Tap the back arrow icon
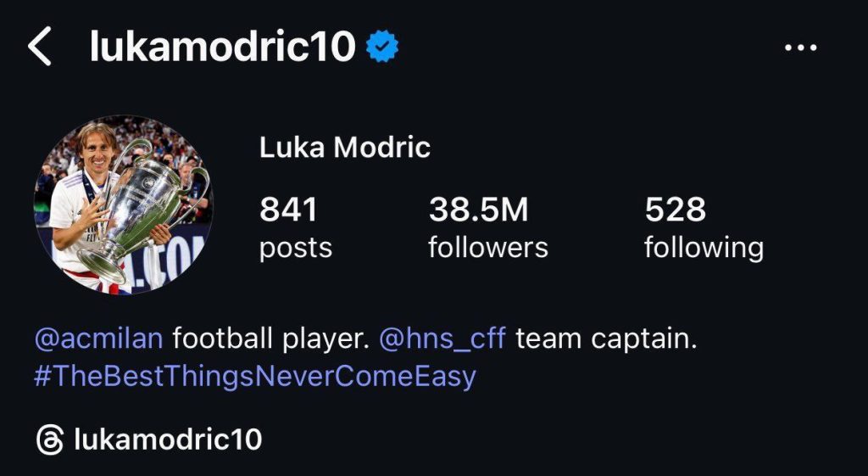868x476 pixels. [x=40, y=46]
